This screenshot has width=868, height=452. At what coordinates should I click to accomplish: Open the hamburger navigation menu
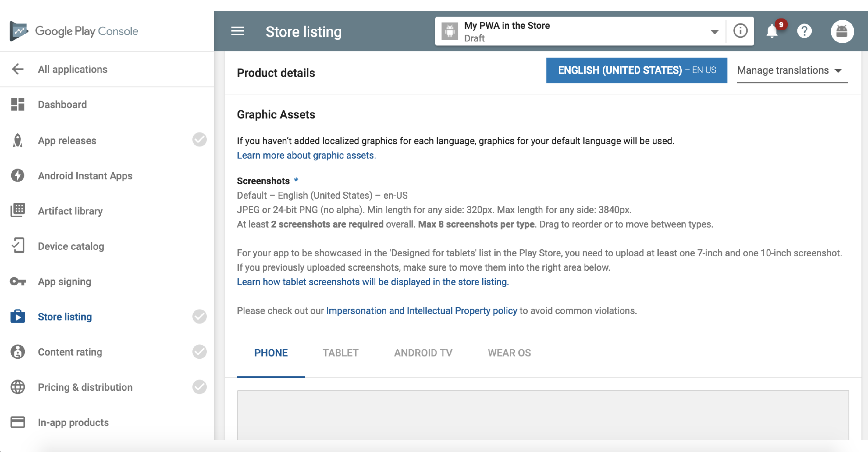(x=237, y=31)
